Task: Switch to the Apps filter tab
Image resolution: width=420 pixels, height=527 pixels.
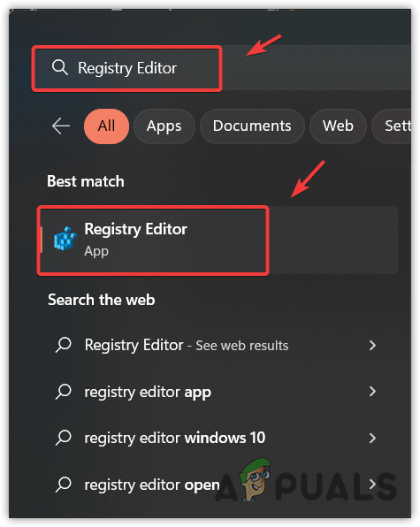Action: pyautogui.click(x=164, y=126)
